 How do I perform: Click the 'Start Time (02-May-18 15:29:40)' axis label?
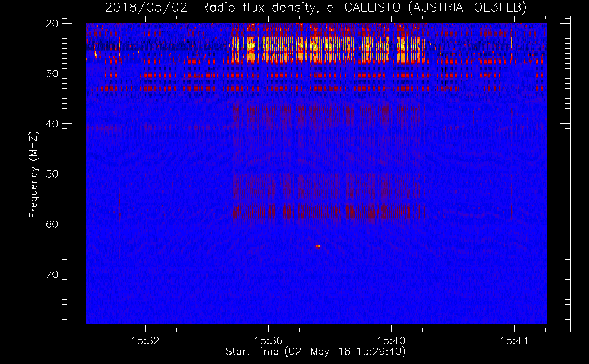[316, 352]
